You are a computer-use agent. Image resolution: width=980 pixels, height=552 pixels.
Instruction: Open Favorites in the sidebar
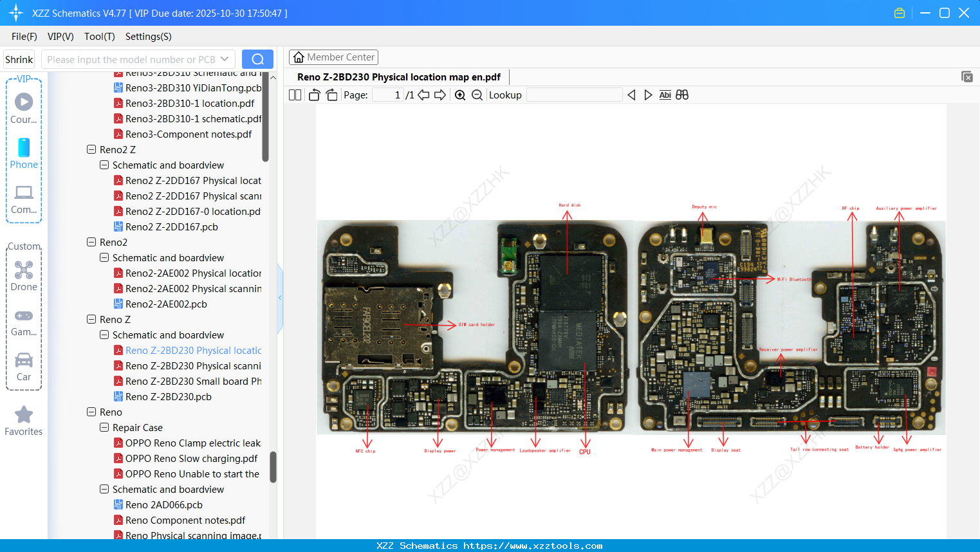(x=24, y=421)
